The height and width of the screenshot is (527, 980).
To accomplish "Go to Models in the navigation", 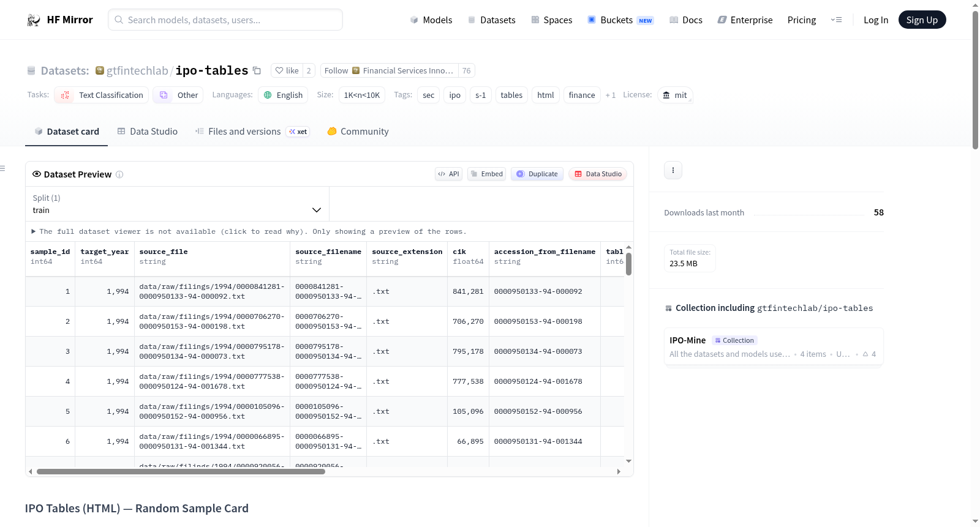I will pyautogui.click(x=431, y=20).
